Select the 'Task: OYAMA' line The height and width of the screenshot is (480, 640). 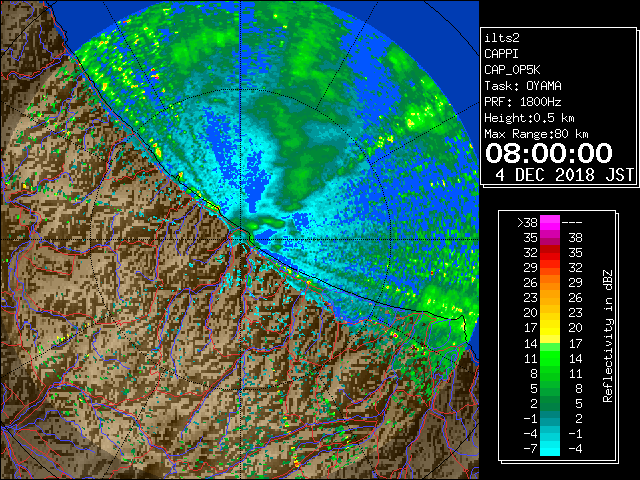pos(523,86)
